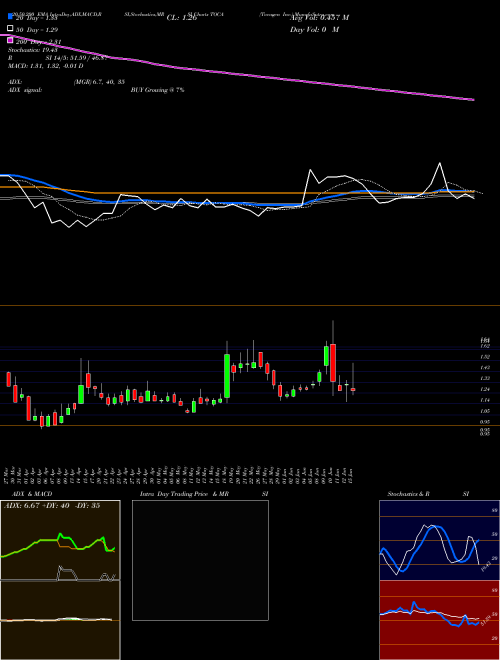Click the 1.24 price axis label
Screen dimensions: 500x660
(x=484, y=389)
